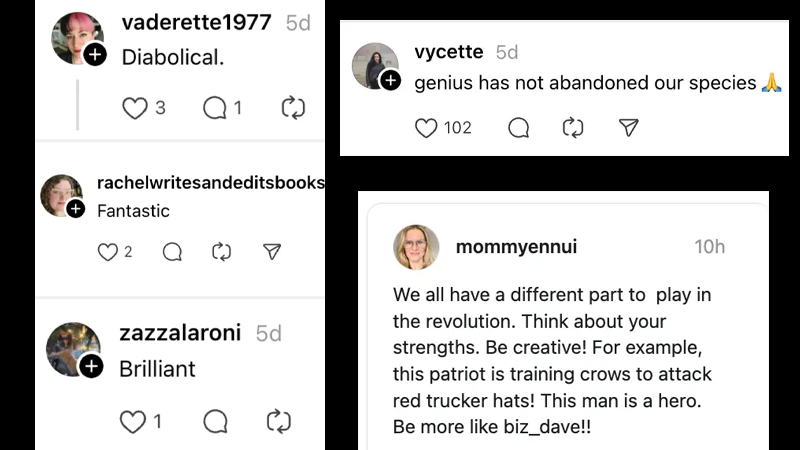Repost vycette's genius comment
This screenshot has height=450, width=800.
(573, 128)
